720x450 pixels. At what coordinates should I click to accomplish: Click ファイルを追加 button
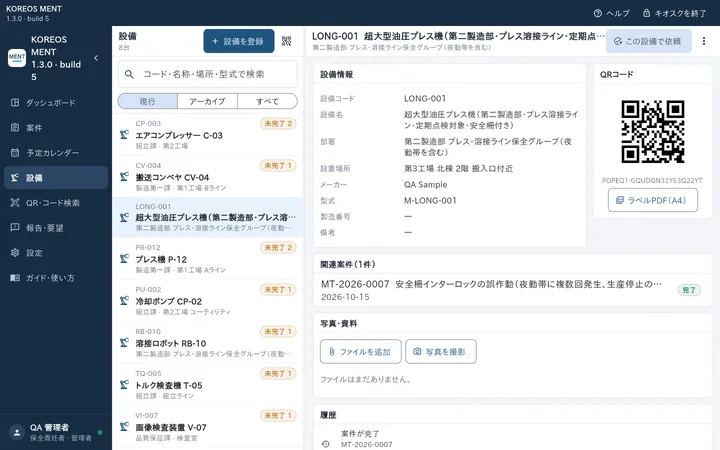[360, 352]
